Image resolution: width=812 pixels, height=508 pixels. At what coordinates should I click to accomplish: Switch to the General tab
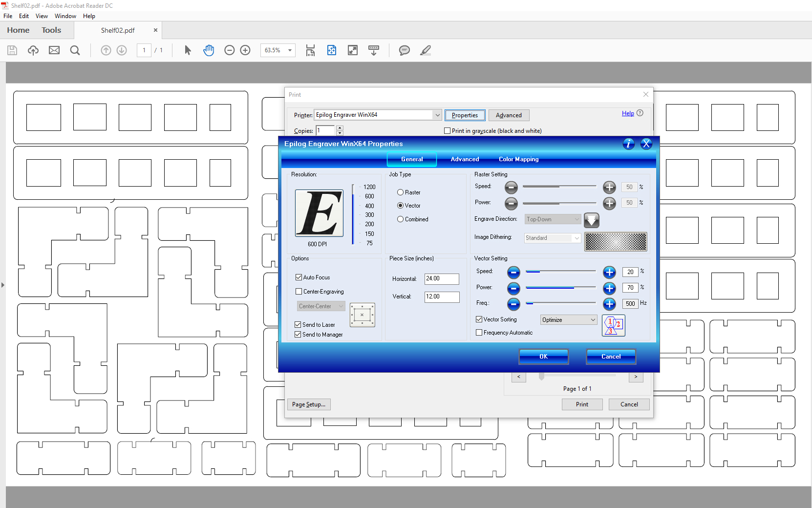click(412, 159)
